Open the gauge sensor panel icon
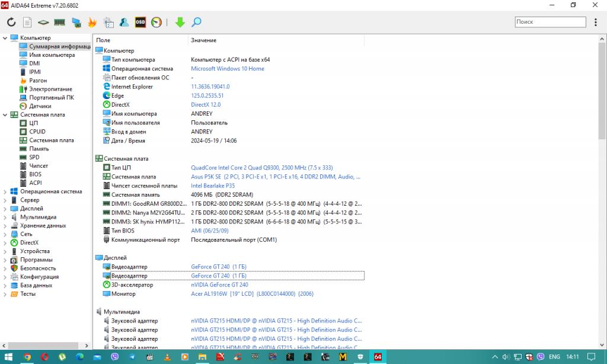Image resolution: width=607 pixels, height=364 pixels. (x=156, y=23)
